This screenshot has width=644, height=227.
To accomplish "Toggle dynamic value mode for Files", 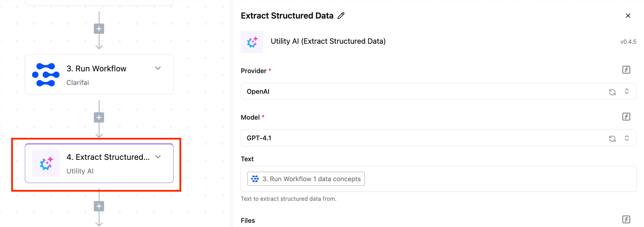I will [626, 219].
